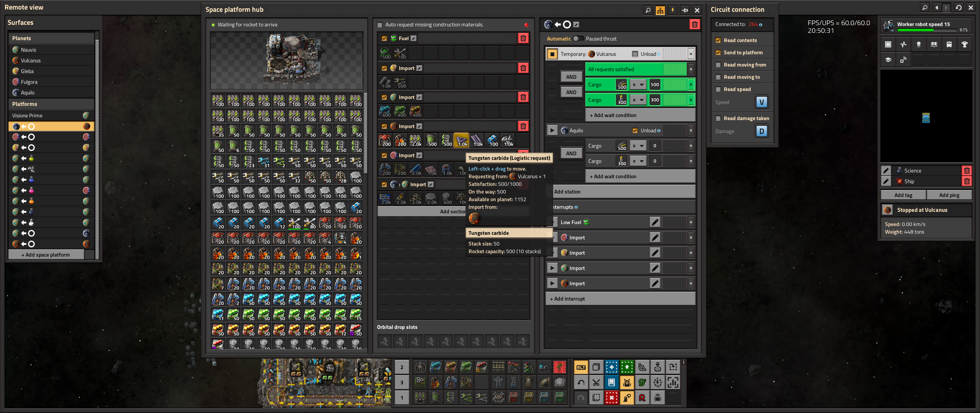Expand the Aquilo station play arrow
This screenshot has height=413, width=980.
[x=552, y=130]
